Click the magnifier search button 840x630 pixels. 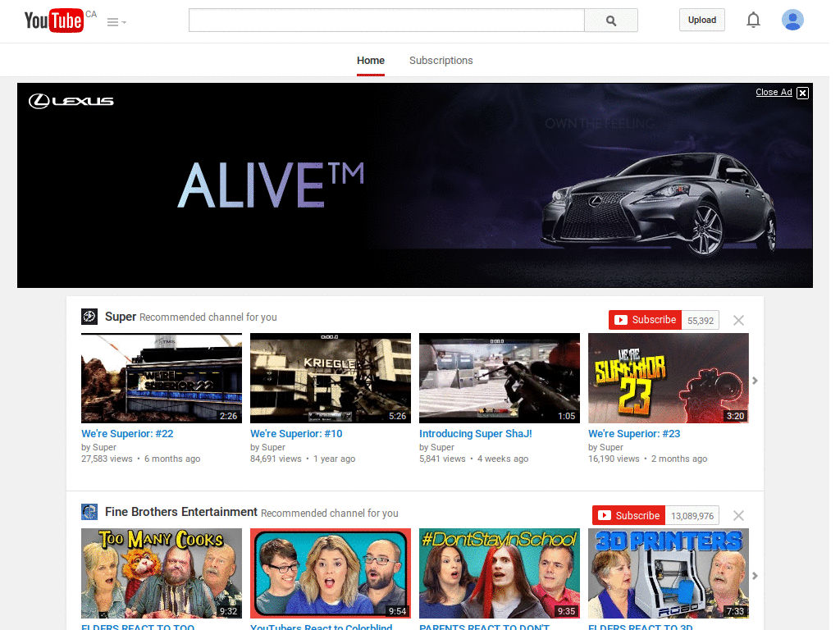(x=610, y=21)
